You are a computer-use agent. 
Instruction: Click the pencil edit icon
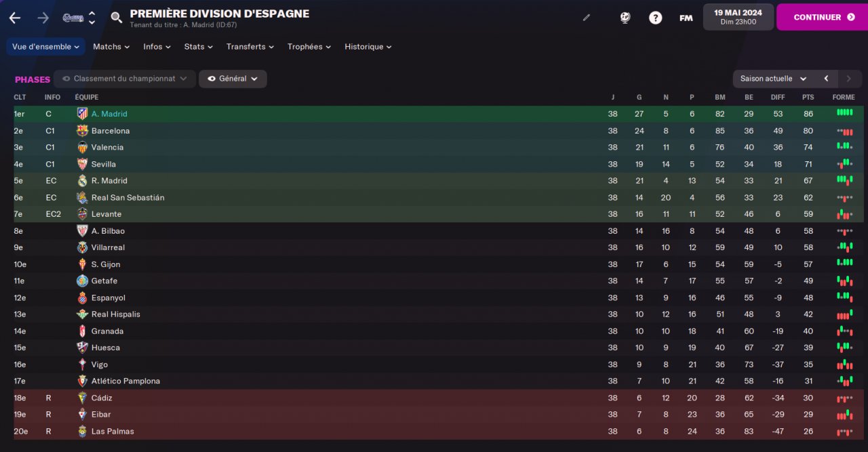[x=587, y=18]
